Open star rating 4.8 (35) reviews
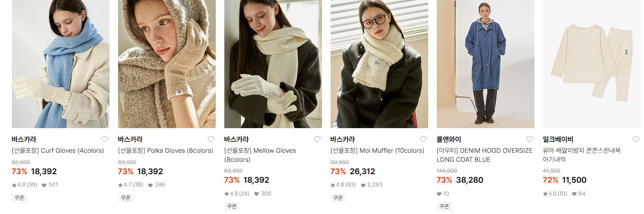 (25, 185)
